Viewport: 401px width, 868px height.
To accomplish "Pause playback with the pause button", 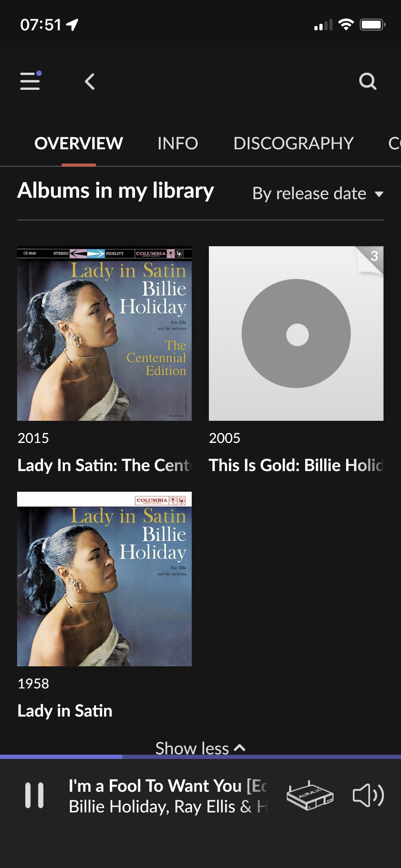I will [34, 795].
